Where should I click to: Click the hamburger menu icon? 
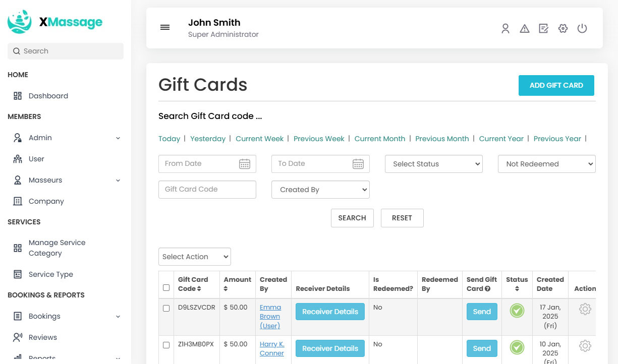[165, 28]
